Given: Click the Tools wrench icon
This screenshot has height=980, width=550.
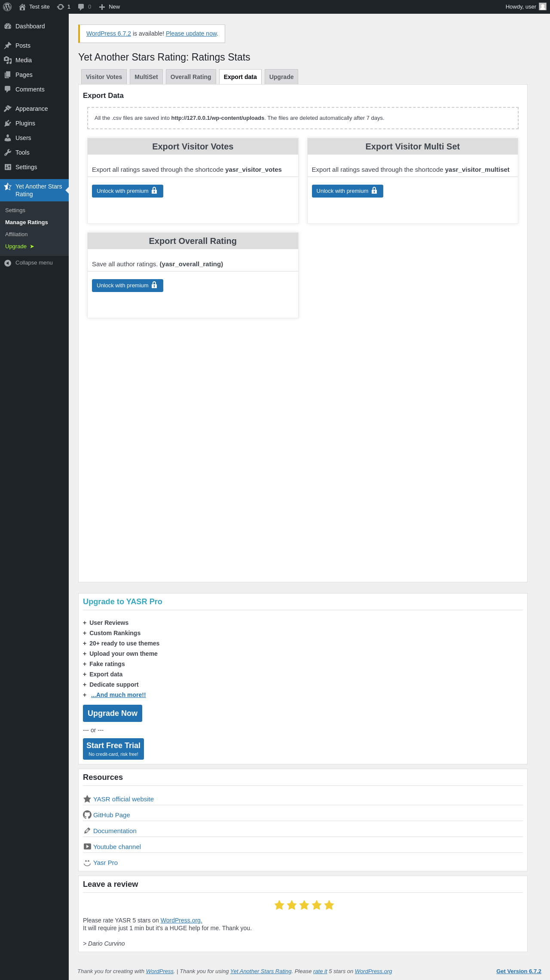Looking at the screenshot, I should 8,152.
